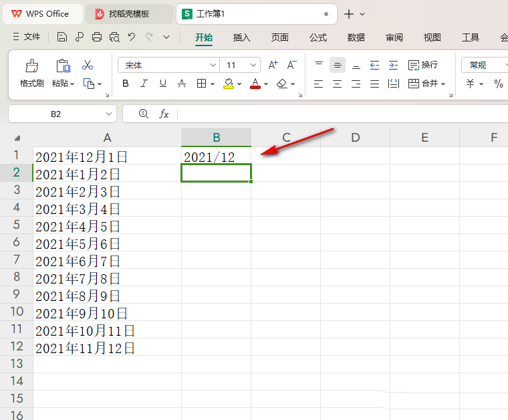
Task: Open quick access toolbar more arrow
Action: pyautogui.click(x=166, y=37)
